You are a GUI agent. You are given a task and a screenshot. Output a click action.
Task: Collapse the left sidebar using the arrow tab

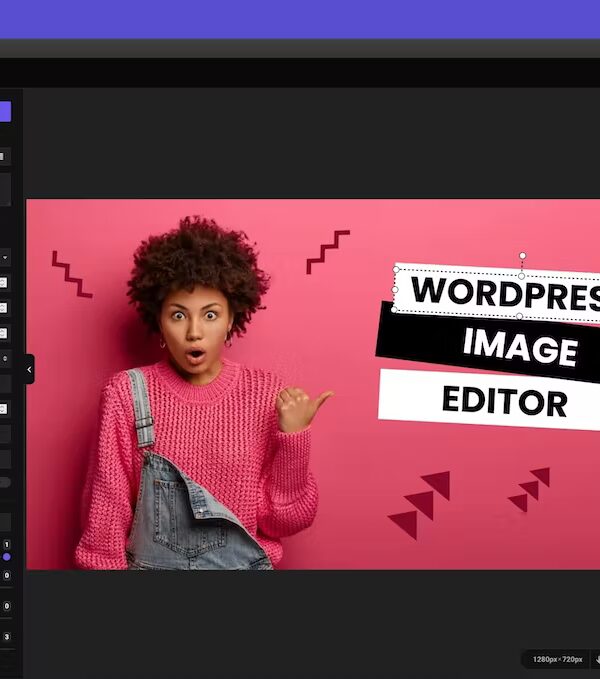pos(29,369)
